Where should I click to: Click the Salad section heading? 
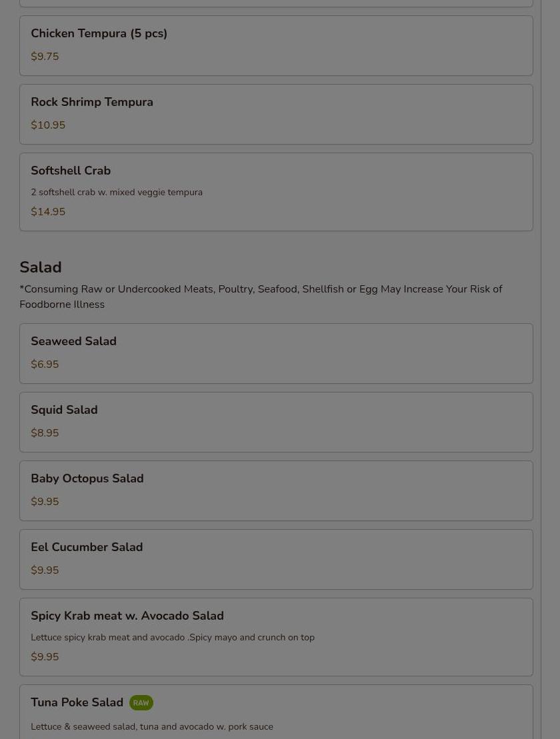[41, 267]
